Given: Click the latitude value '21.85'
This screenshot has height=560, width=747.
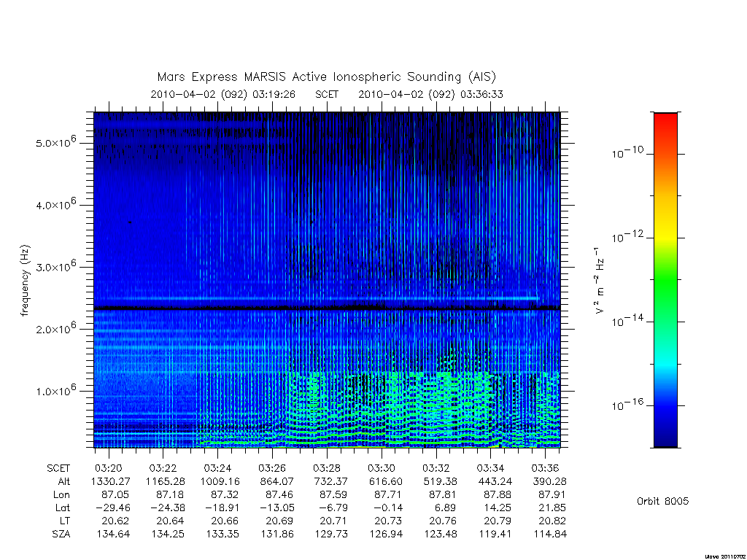Looking at the screenshot, I should click(x=552, y=507).
